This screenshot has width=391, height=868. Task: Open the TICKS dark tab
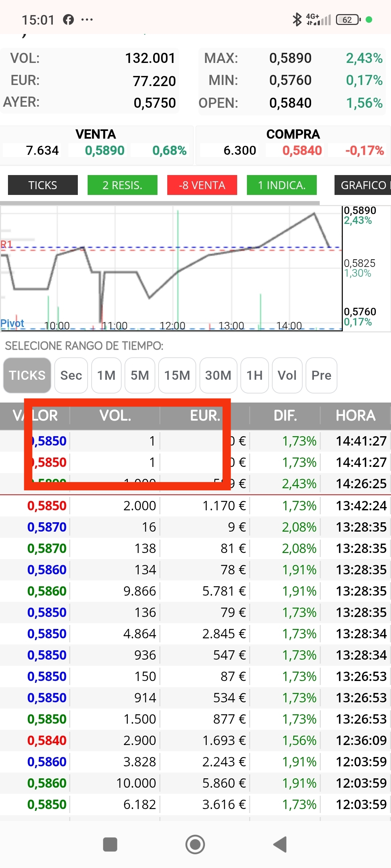43,185
